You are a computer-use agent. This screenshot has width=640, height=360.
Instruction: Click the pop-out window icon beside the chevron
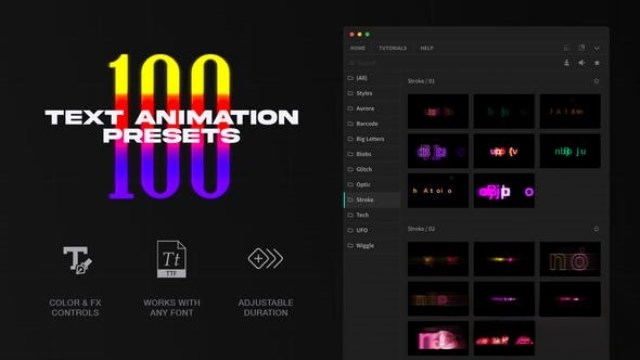coord(582,48)
